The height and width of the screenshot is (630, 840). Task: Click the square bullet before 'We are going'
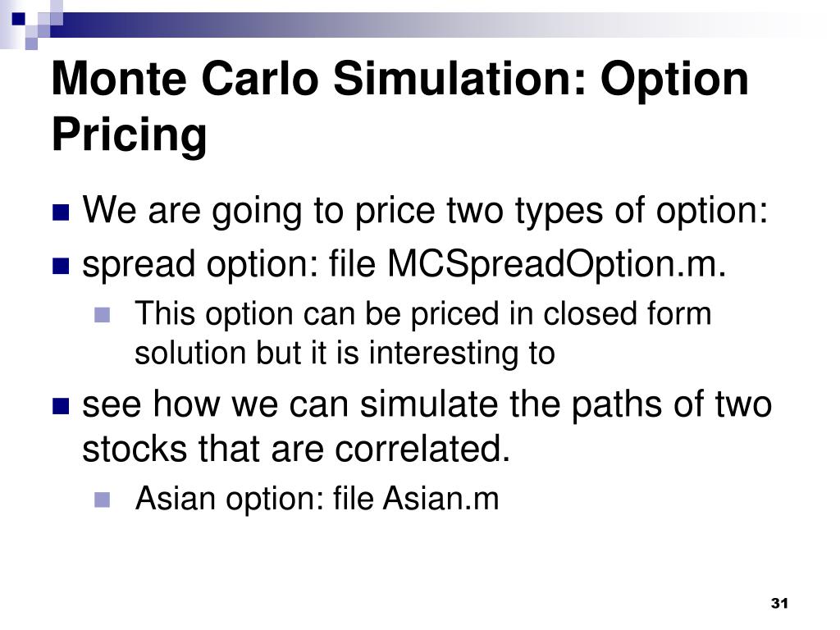(61, 212)
